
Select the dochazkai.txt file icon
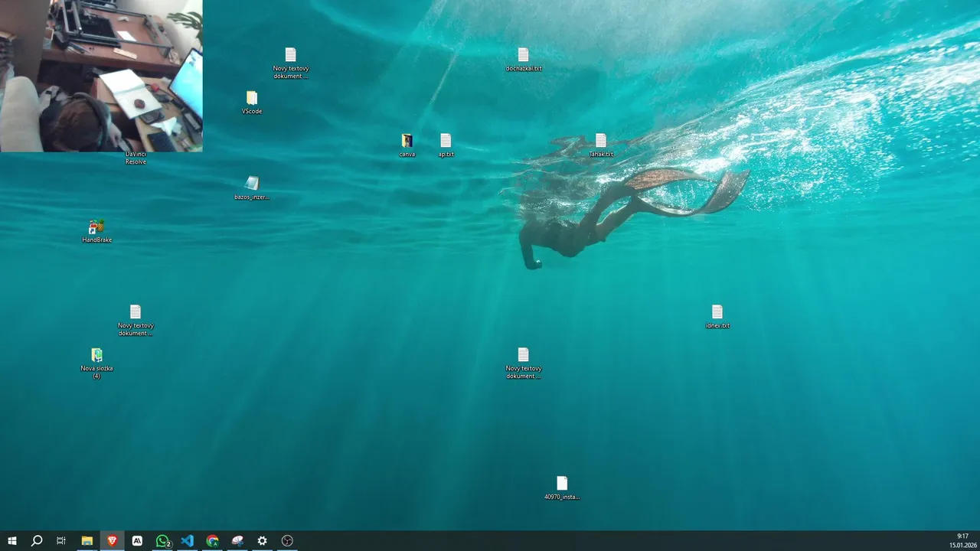tap(523, 55)
